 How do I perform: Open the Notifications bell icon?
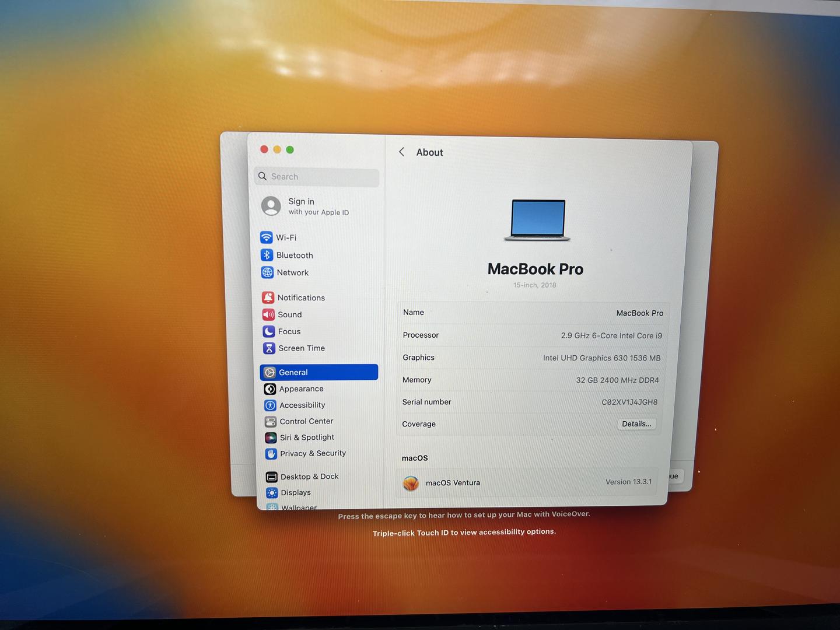[268, 297]
